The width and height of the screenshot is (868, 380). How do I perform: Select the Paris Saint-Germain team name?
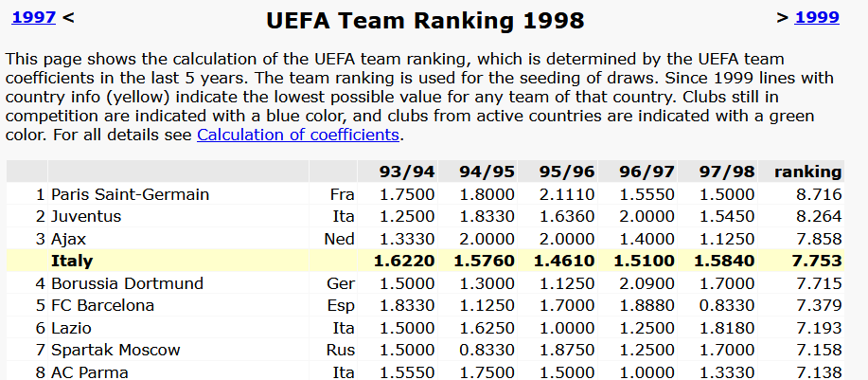pos(130,194)
